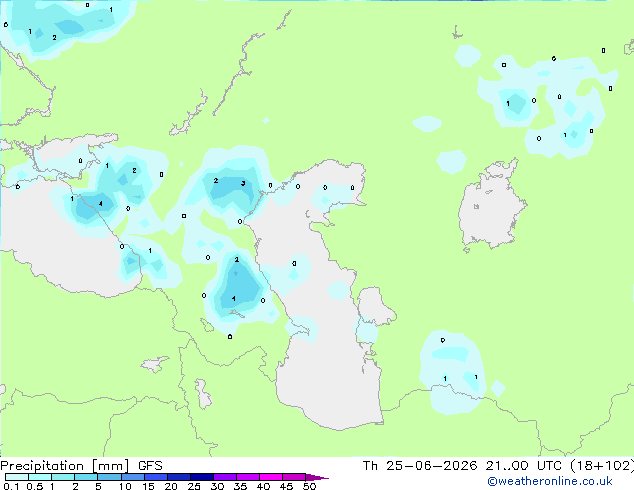The width and height of the screenshot is (634, 490).
Task: Click the '(18+102)' forecast run text
Action: click(602, 466)
